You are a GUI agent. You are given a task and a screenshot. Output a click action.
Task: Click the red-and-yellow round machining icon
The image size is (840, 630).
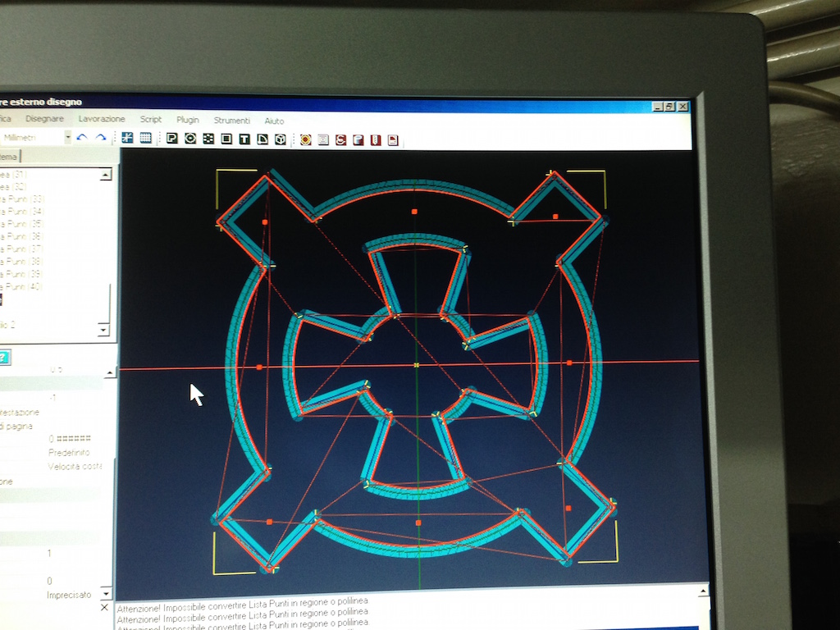coord(305,139)
